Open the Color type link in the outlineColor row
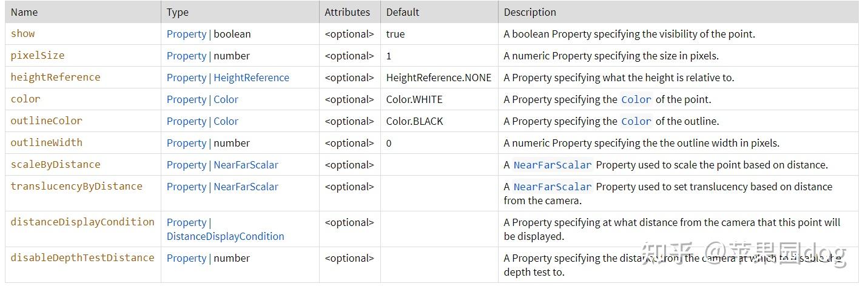Image resolution: width=868 pixels, height=292 pixels. (226, 121)
